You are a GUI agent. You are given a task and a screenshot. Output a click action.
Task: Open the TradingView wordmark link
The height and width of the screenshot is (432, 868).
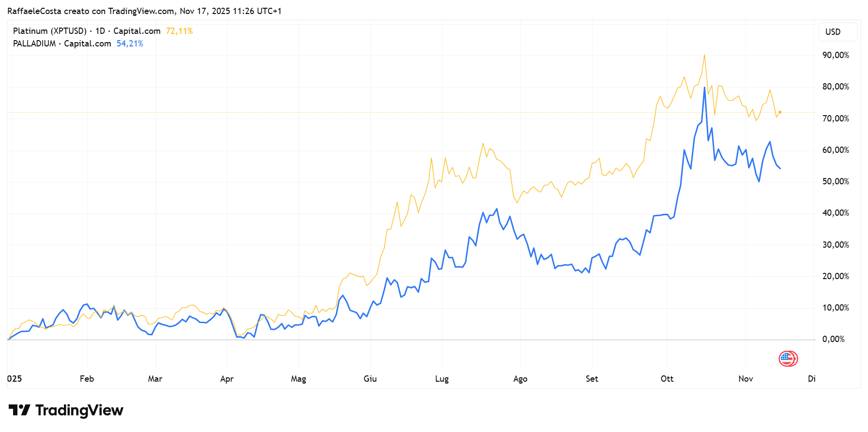(x=79, y=410)
